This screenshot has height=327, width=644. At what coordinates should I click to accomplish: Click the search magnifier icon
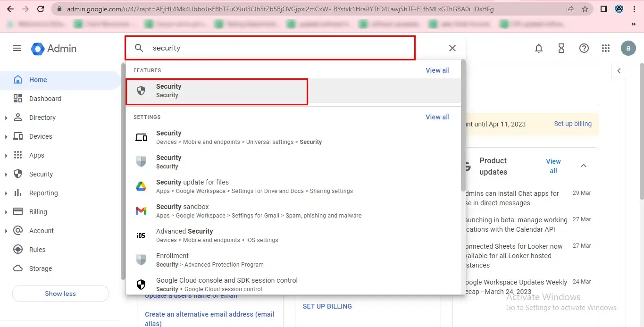coord(139,48)
